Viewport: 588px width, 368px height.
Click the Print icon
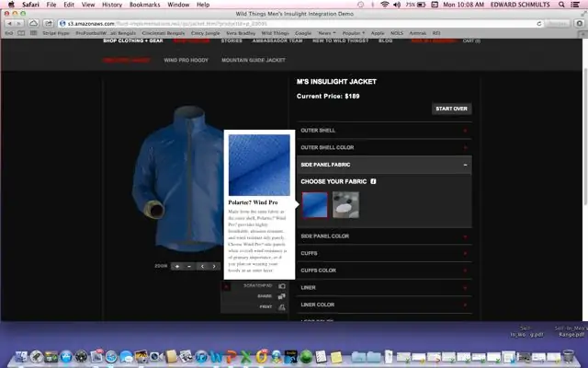(x=282, y=307)
